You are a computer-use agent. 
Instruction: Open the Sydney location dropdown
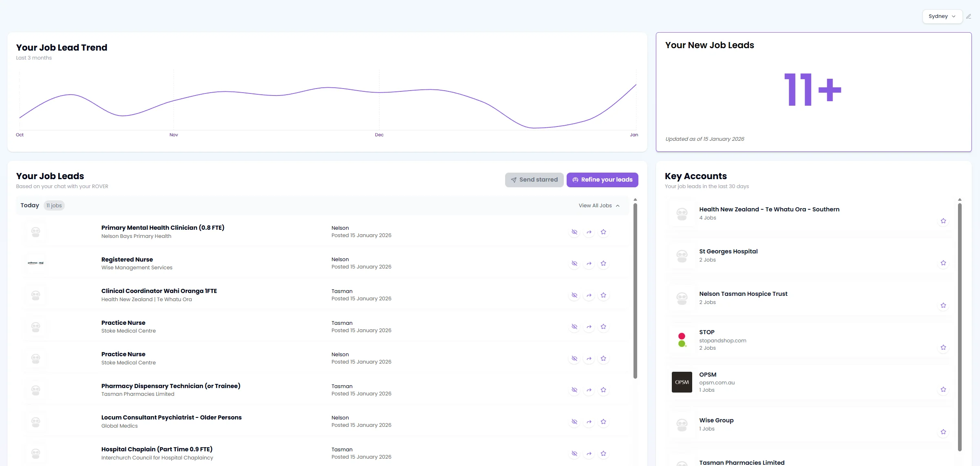tap(942, 17)
